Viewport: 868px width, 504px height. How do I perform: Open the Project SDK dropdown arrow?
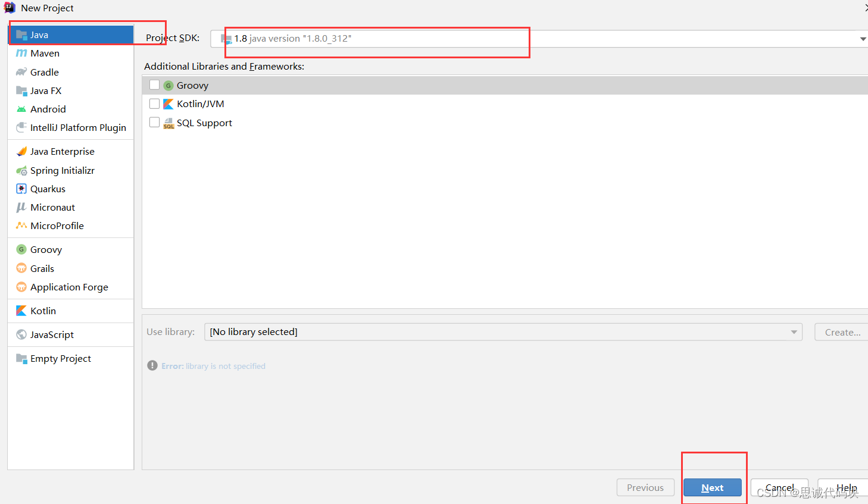click(x=863, y=39)
